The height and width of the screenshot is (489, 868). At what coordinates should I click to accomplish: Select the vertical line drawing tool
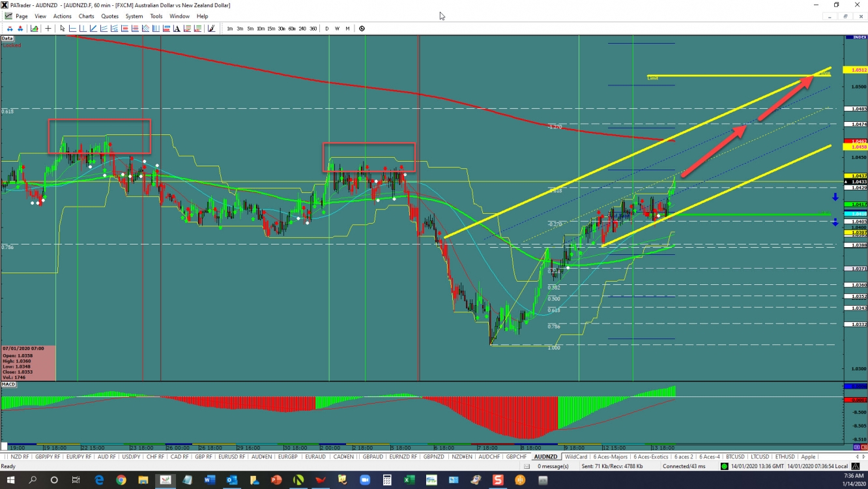(x=83, y=29)
